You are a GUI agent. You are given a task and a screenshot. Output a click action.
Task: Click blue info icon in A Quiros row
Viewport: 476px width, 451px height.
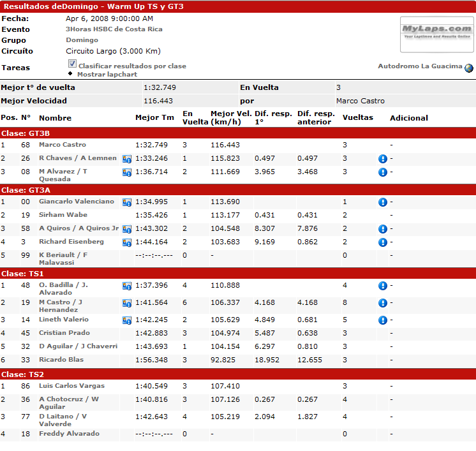pyautogui.click(x=383, y=229)
